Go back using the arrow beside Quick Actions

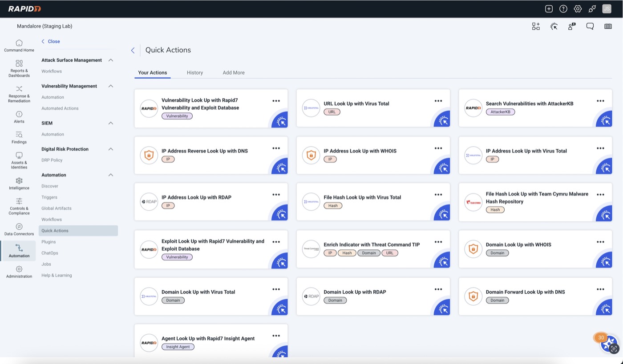(x=133, y=50)
